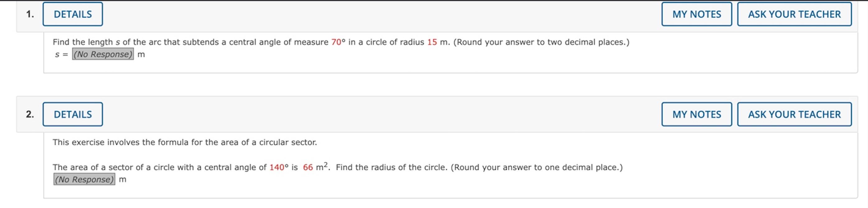Click MY NOTES on question 1
The height and width of the screenshot is (208, 868).
(x=696, y=14)
